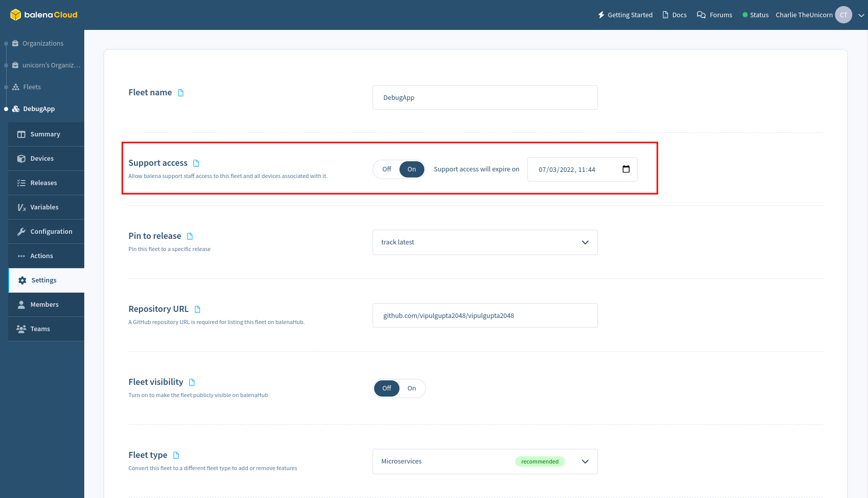This screenshot has width=868, height=498.
Task: Visit the Forums link
Action: (715, 15)
